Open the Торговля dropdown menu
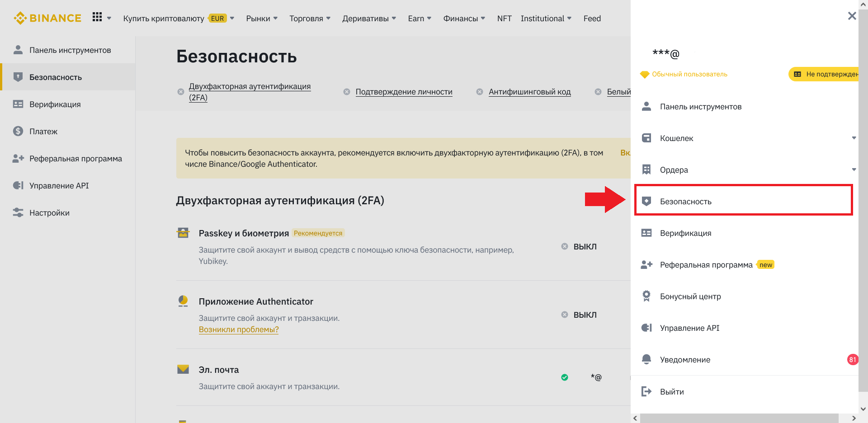The width and height of the screenshot is (868, 423). click(310, 18)
